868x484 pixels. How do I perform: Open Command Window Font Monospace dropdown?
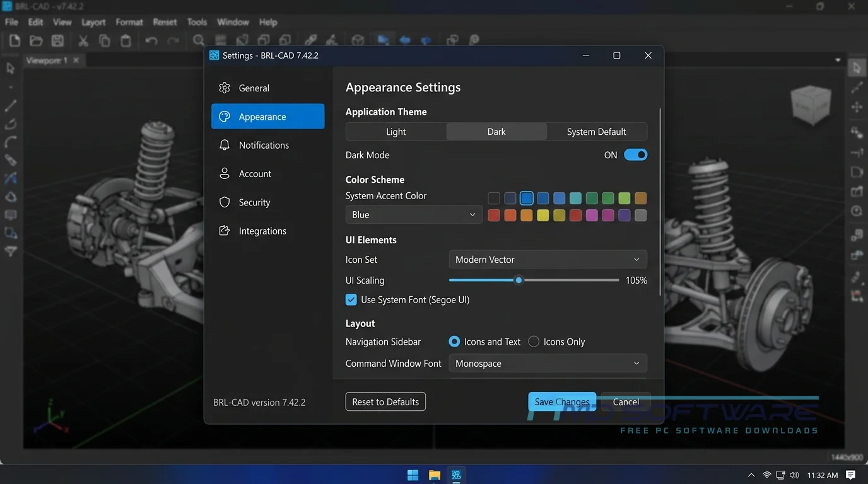click(548, 364)
